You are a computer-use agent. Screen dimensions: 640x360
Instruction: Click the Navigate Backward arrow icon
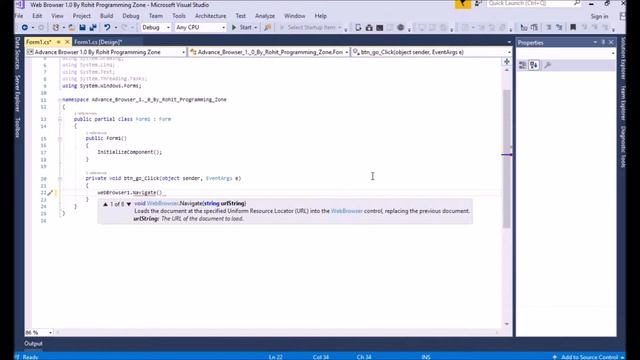click(24, 27)
